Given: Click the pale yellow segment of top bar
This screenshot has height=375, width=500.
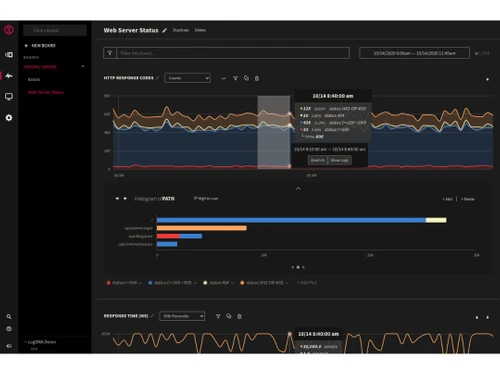Looking at the screenshot, I should (x=436, y=220).
